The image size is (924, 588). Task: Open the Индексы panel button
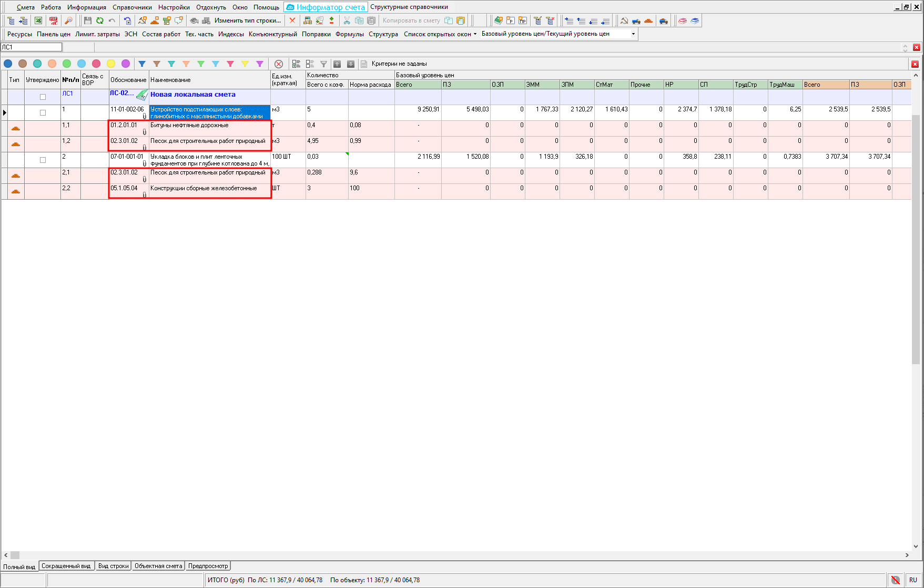(231, 34)
